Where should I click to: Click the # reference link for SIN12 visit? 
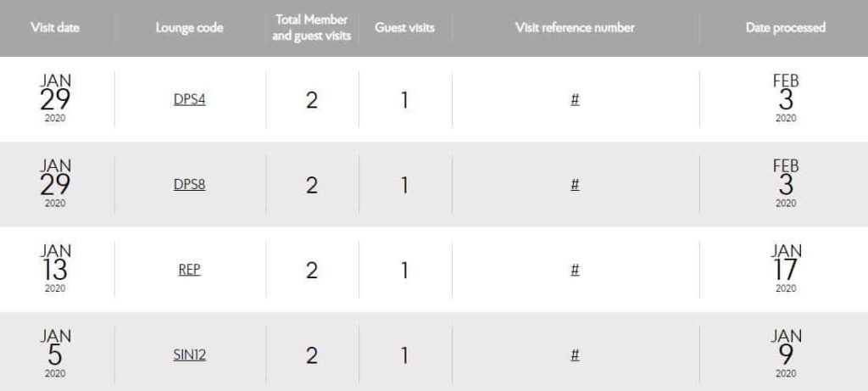pos(575,355)
